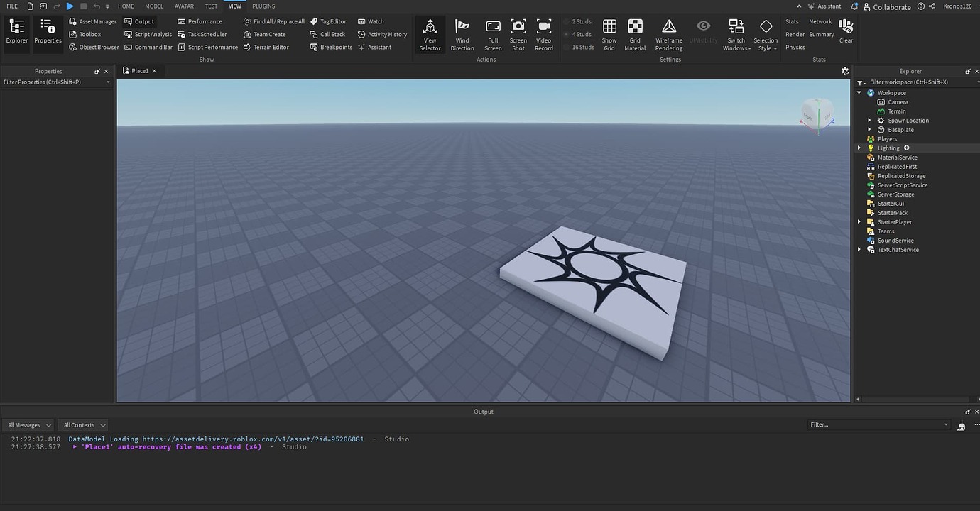The width and height of the screenshot is (980, 511).
Task: Open the All Messages dropdown
Action: pyautogui.click(x=27, y=424)
